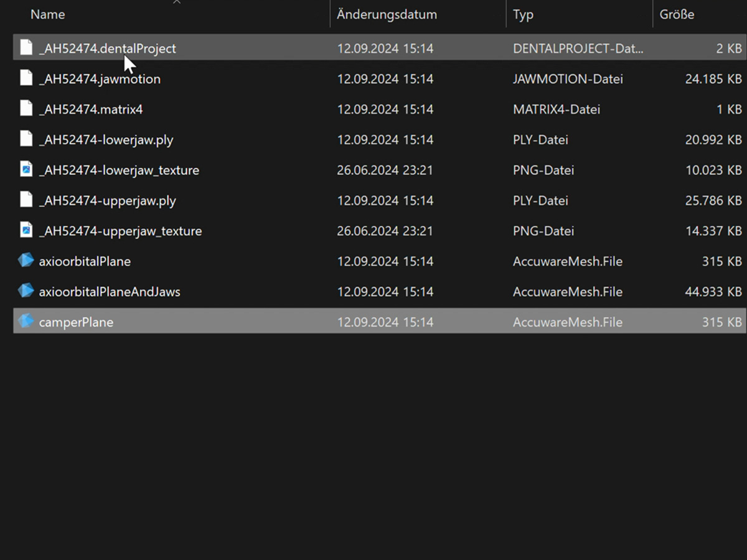Select the jawmotion file icon

click(x=26, y=78)
